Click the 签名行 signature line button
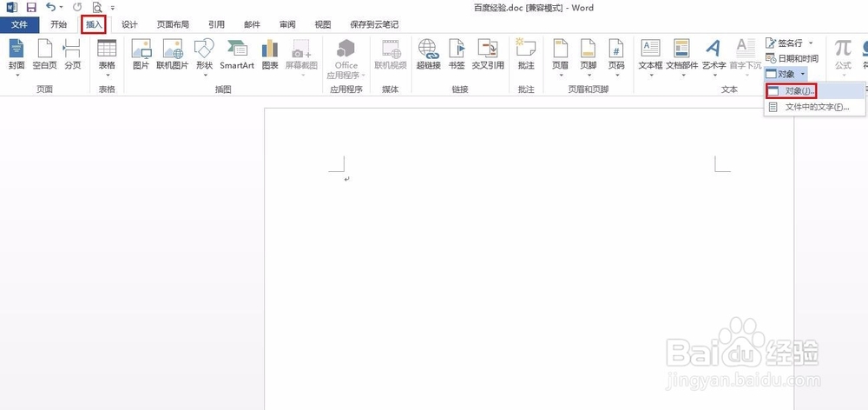This screenshot has height=410, width=868. [x=784, y=43]
